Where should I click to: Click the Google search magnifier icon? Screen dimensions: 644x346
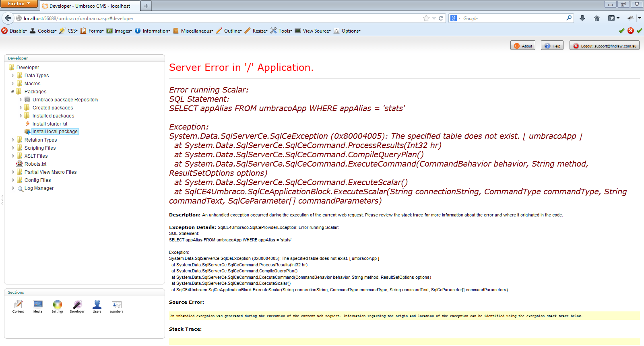click(x=569, y=18)
